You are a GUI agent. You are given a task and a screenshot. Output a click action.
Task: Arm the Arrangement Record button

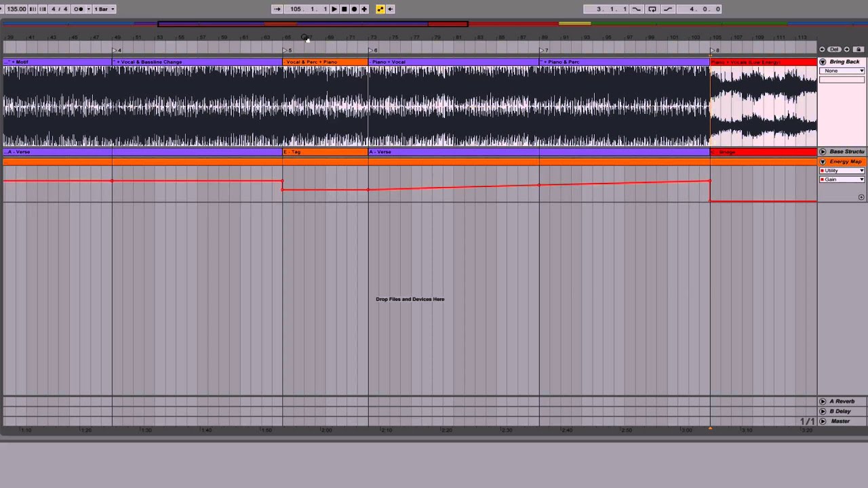coord(354,9)
